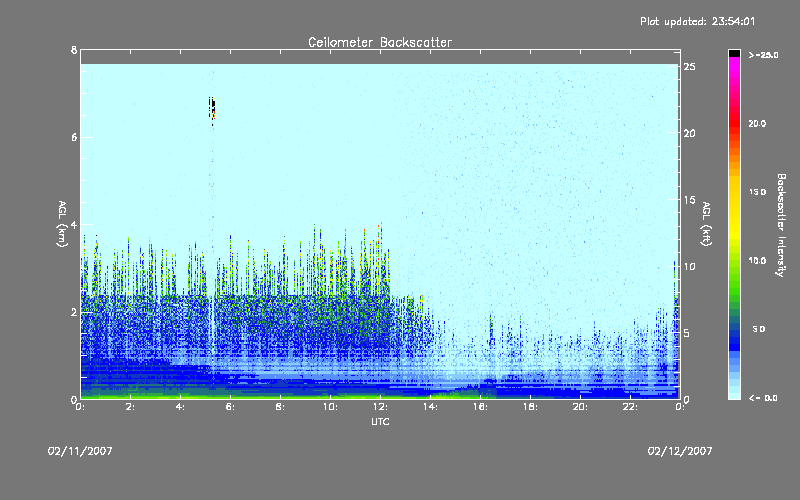Click the 'Plot updated: 23:54:01' timestamp
The image size is (800, 500).
pyautogui.click(x=697, y=21)
